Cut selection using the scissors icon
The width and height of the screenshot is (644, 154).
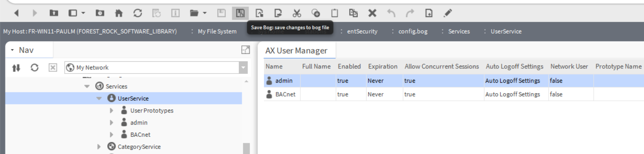coord(297,13)
